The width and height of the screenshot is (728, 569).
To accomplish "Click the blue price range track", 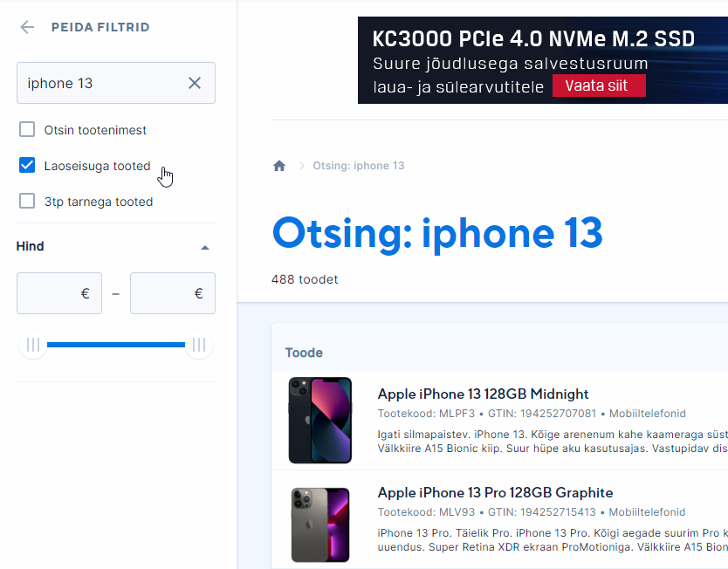I will tap(116, 345).
